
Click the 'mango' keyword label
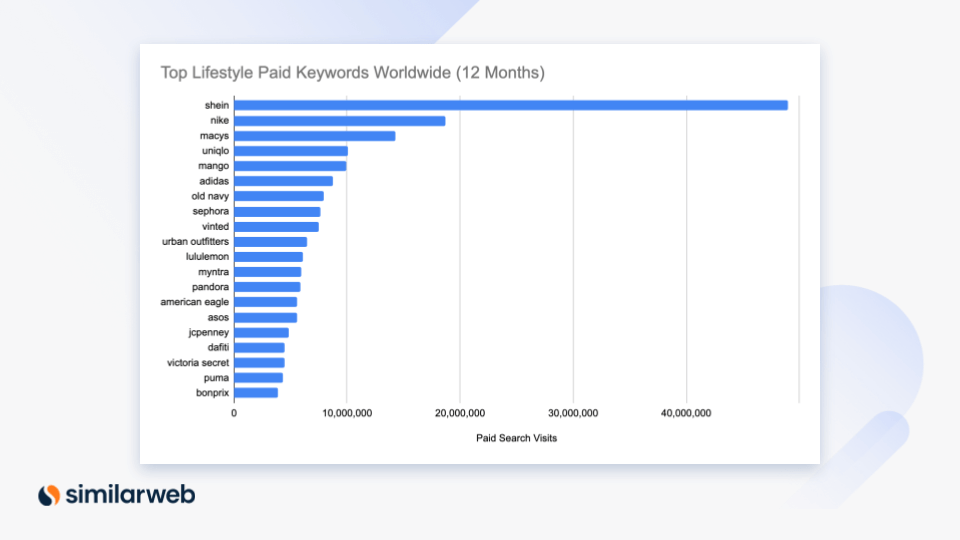[214, 166]
